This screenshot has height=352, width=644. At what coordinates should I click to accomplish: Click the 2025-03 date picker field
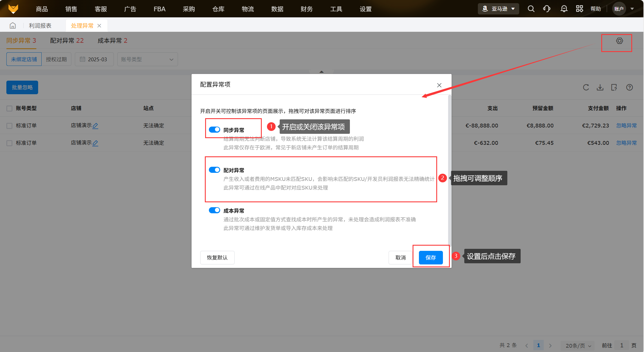pos(94,59)
